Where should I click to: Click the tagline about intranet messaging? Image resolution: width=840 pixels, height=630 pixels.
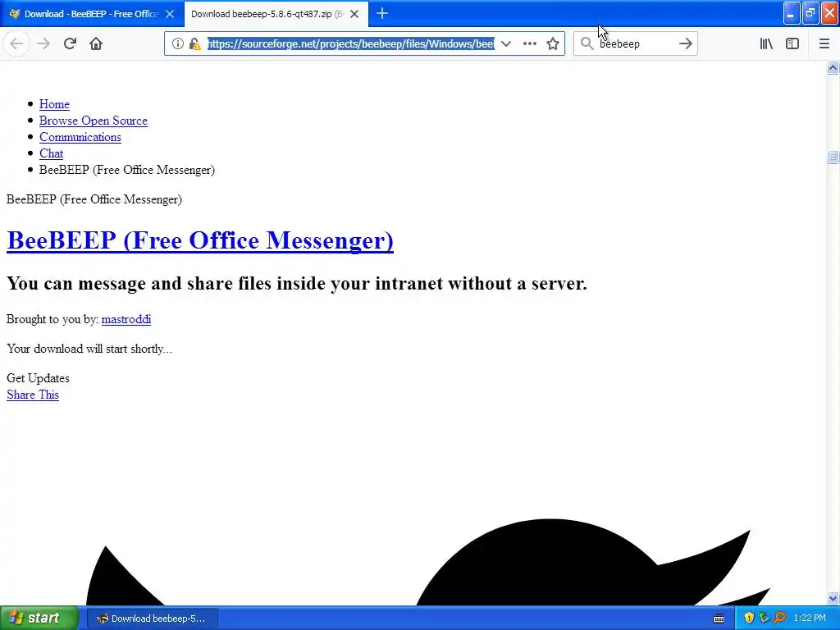pos(297,283)
